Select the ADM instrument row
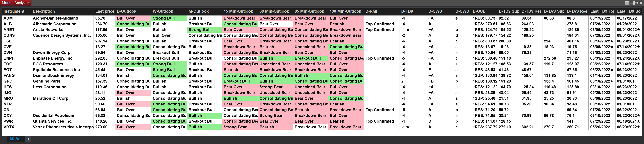The image size is (644, 144). tap(322, 18)
